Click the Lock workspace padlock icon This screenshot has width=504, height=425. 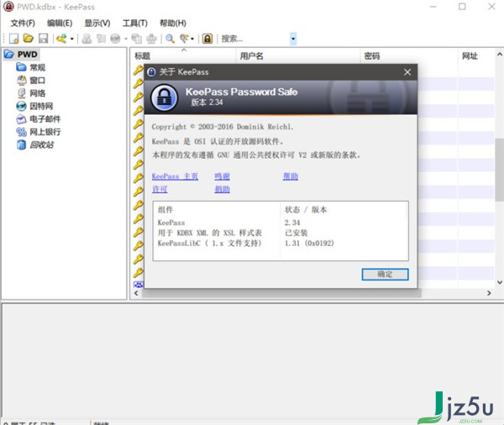tap(207, 39)
